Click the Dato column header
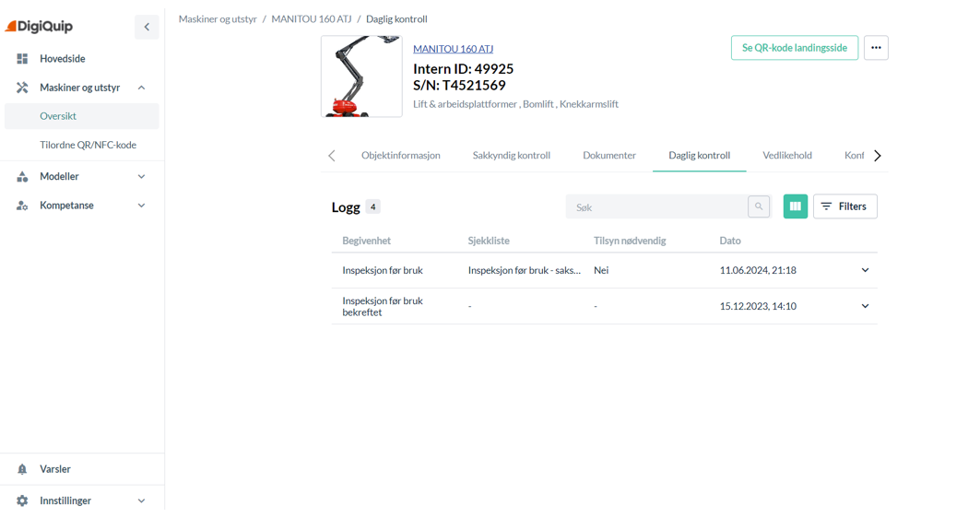 click(730, 241)
